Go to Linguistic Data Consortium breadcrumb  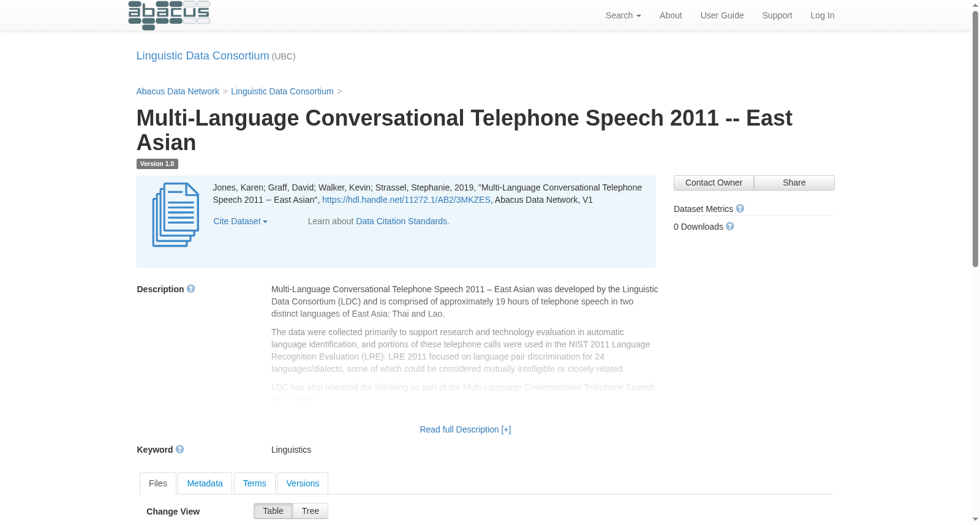(282, 91)
